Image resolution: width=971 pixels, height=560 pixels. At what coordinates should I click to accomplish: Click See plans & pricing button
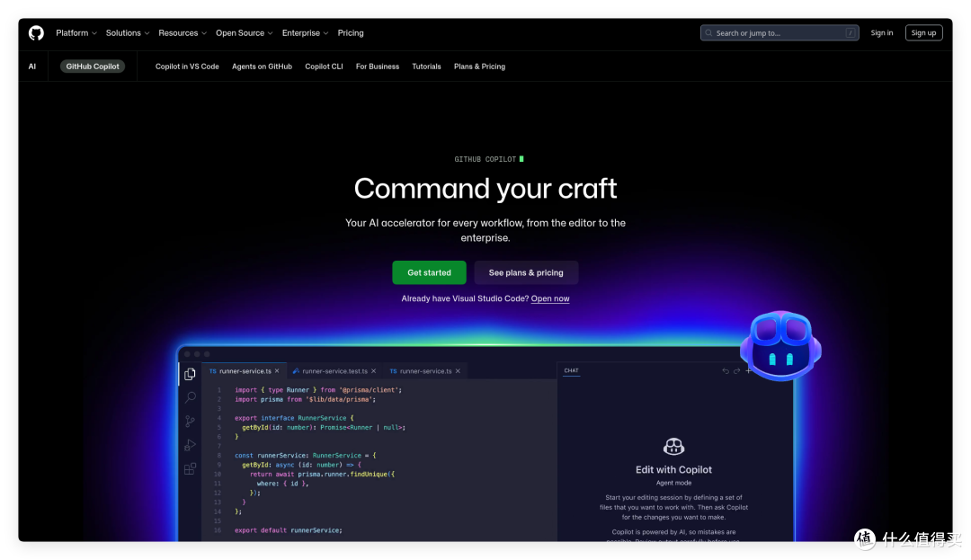[x=526, y=272]
